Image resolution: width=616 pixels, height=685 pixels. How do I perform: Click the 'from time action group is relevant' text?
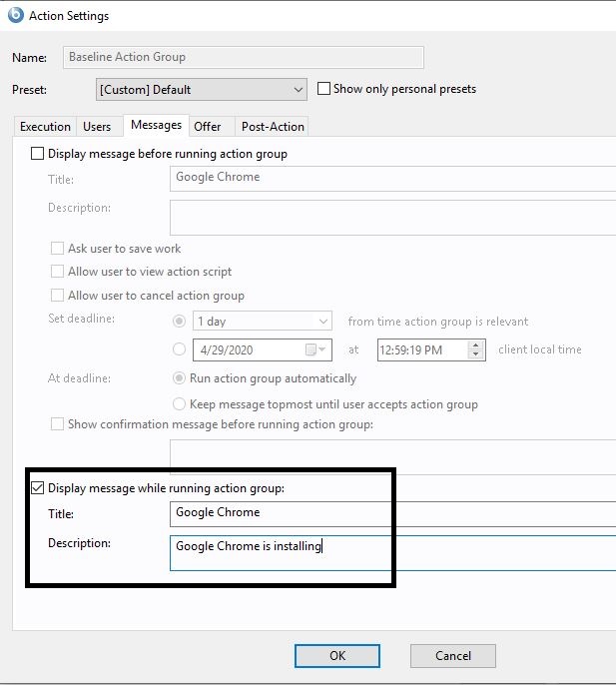pyautogui.click(x=438, y=322)
